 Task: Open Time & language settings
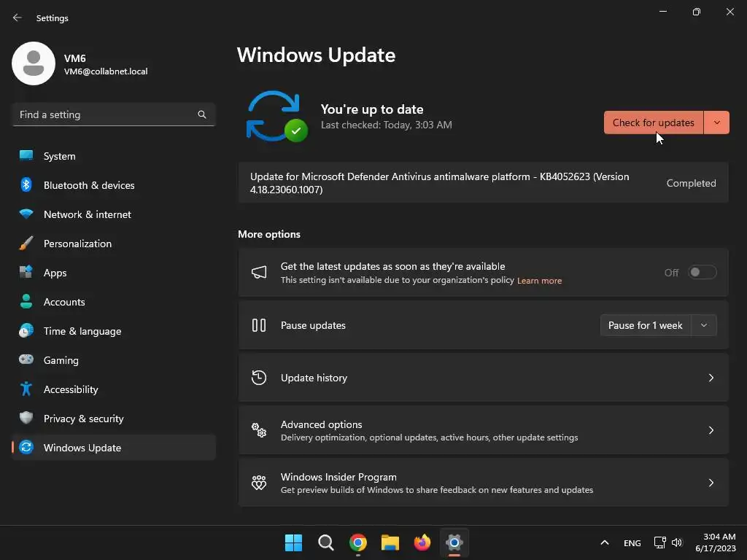coord(113,330)
